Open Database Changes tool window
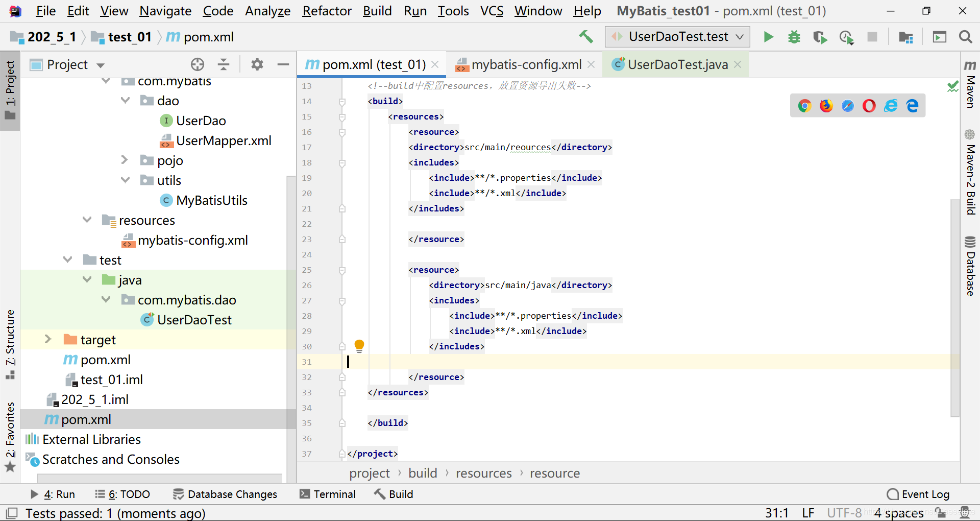The width and height of the screenshot is (980, 521). click(225, 494)
